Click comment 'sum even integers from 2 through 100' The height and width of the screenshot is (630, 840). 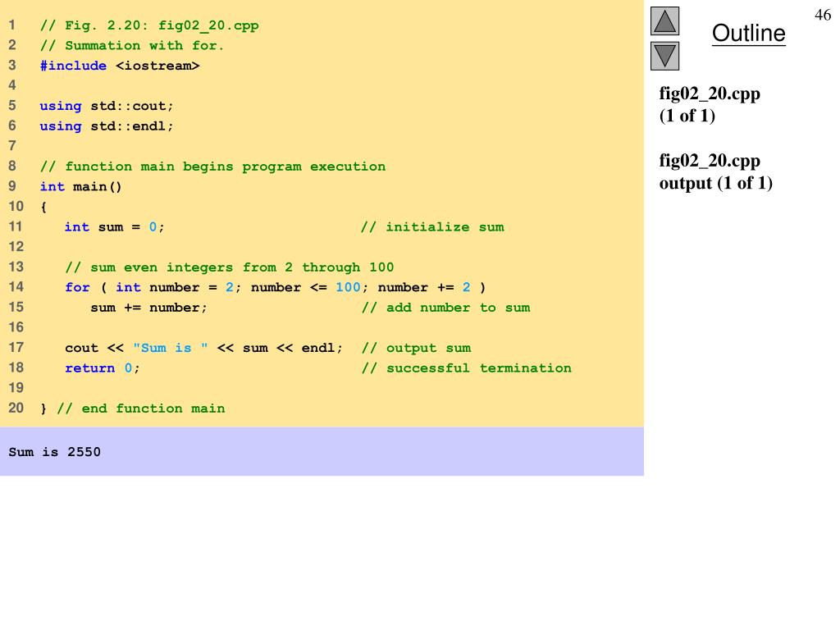point(230,267)
